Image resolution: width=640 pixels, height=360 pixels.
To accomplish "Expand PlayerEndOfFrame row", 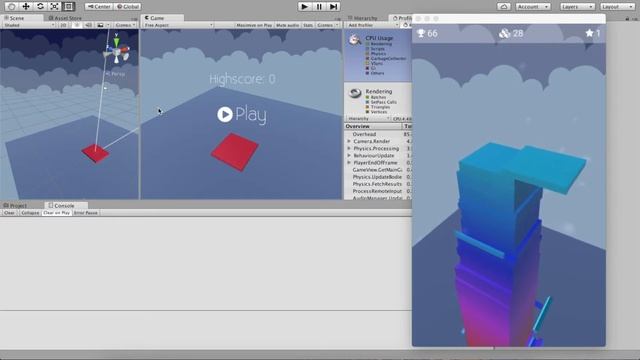I will point(349,163).
